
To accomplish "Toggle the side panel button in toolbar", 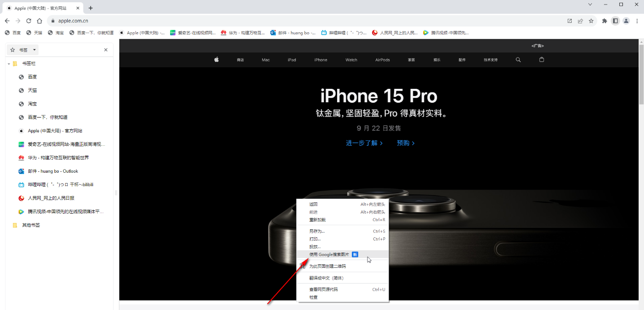I will tap(615, 21).
